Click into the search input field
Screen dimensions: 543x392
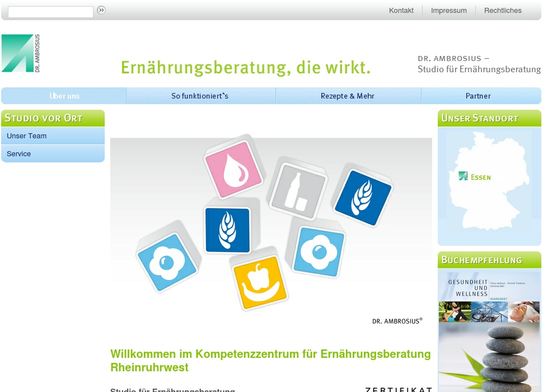(x=50, y=12)
